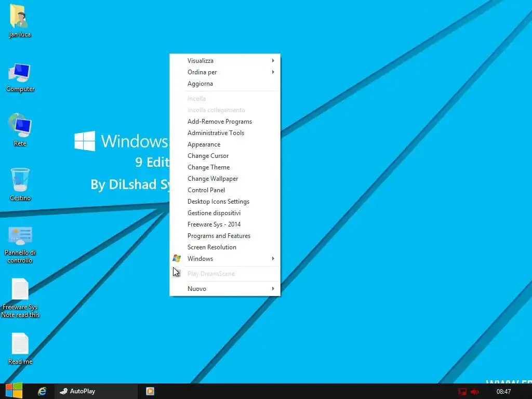Screen dimensions: 532x399
Task: Click the red network tray icon
Action: (462, 392)
